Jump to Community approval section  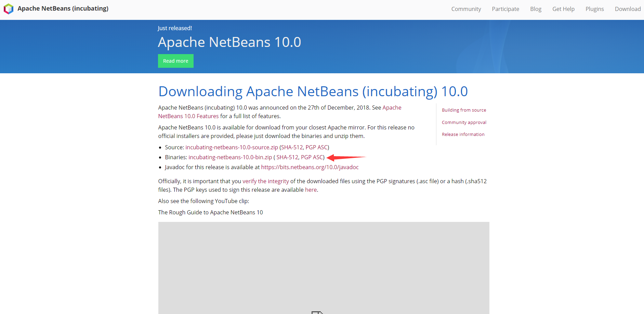[x=464, y=122]
